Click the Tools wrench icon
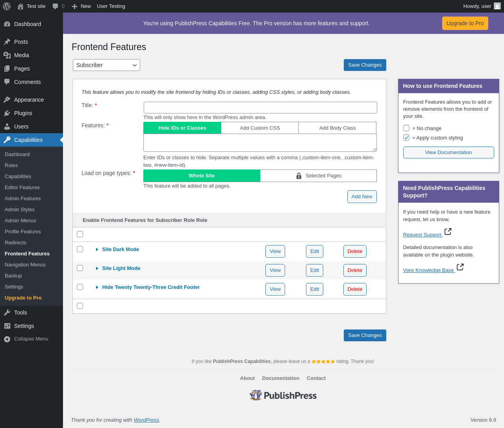 tap(7, 313)
